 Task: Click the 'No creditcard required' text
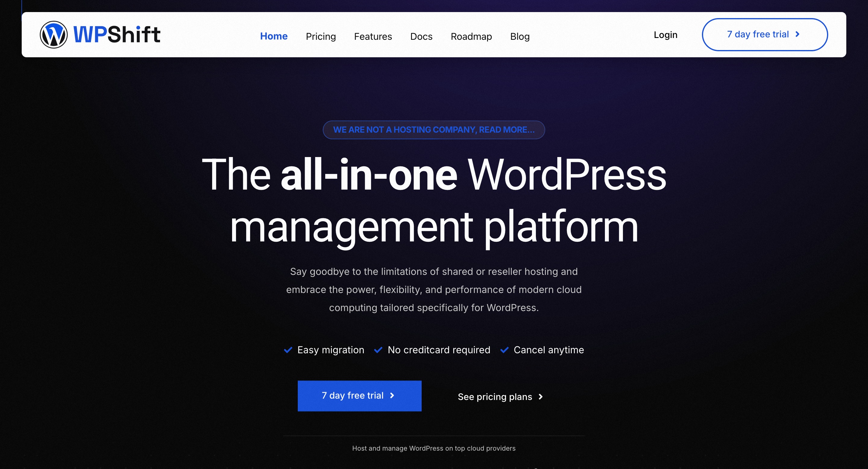pos(439,350)
